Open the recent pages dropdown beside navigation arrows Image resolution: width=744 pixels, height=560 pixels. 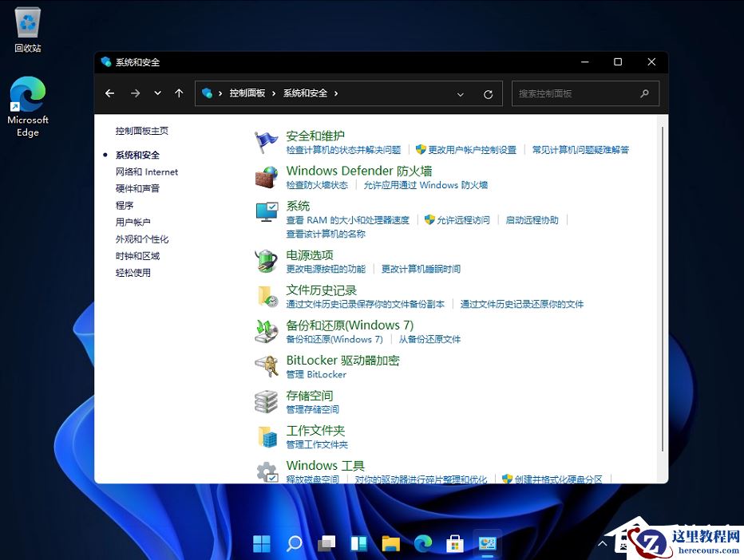(x=156, y=93)
